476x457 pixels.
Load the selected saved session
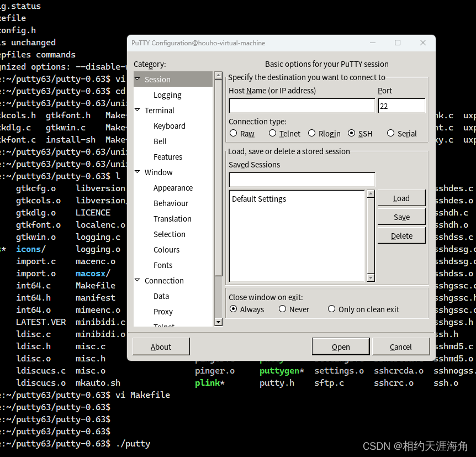[x=401, y=198]
